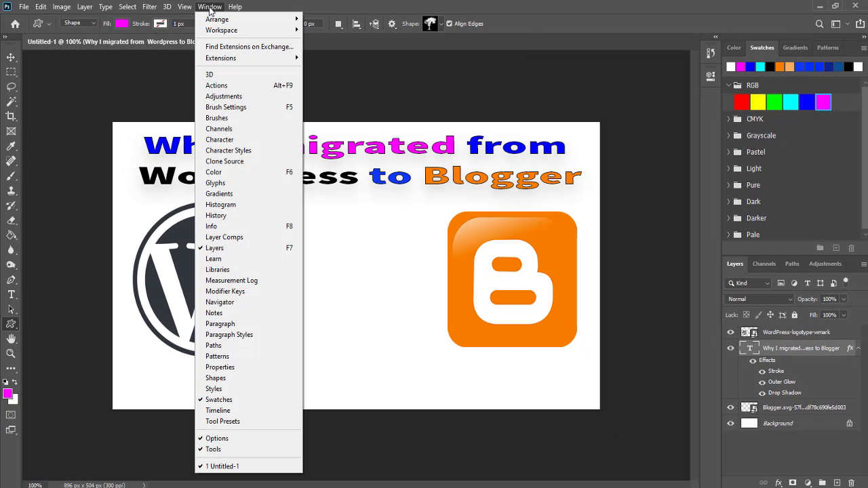The height and width of the screenshot is (488, 868).
Task: Click the magenta Fill color swatch
Action: coord(121,24)
